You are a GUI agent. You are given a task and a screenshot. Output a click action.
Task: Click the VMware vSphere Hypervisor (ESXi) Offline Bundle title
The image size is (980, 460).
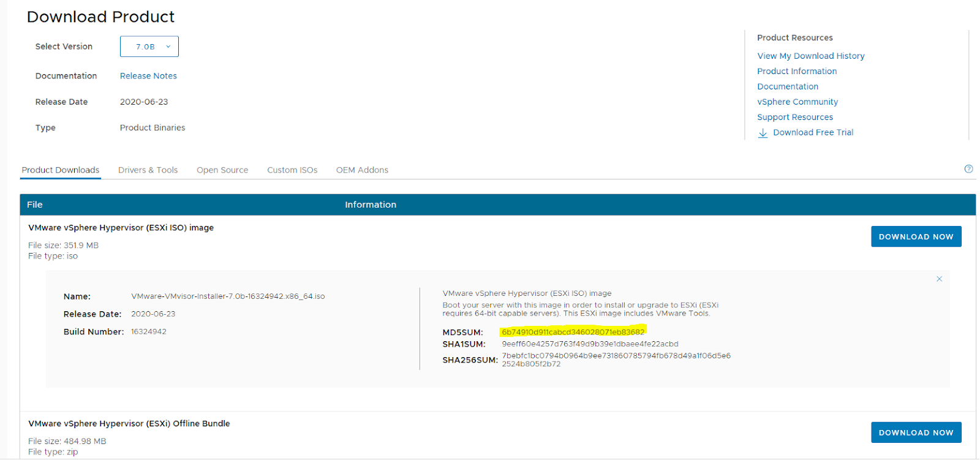tap(129, 424)
